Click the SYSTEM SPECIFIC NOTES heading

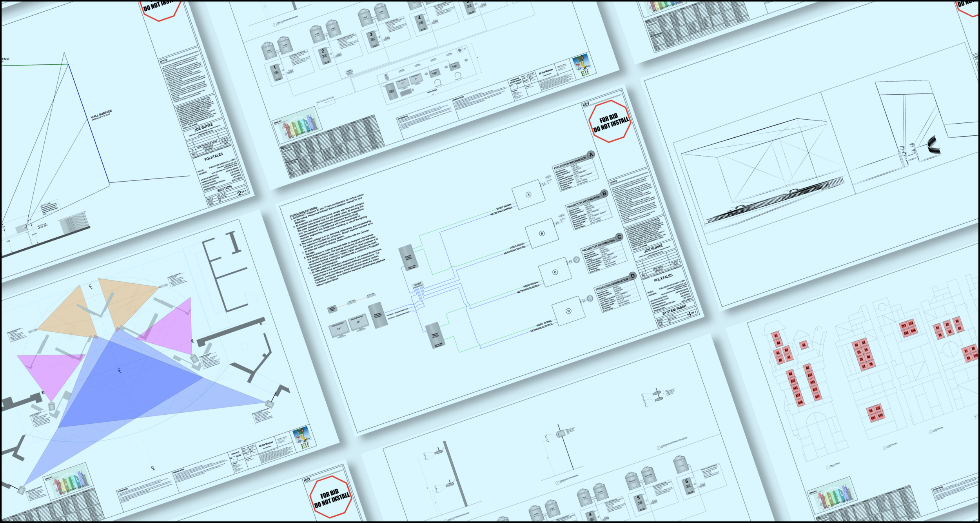304,212
